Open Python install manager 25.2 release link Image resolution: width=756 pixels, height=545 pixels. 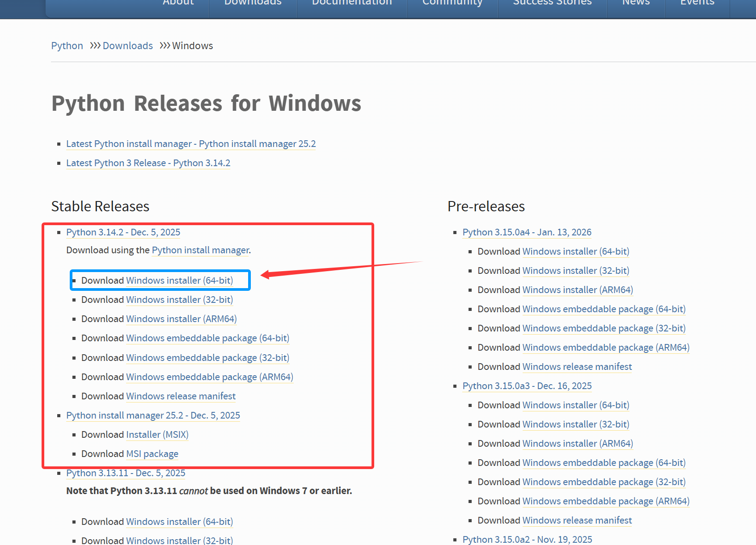[x=153, y=415]
